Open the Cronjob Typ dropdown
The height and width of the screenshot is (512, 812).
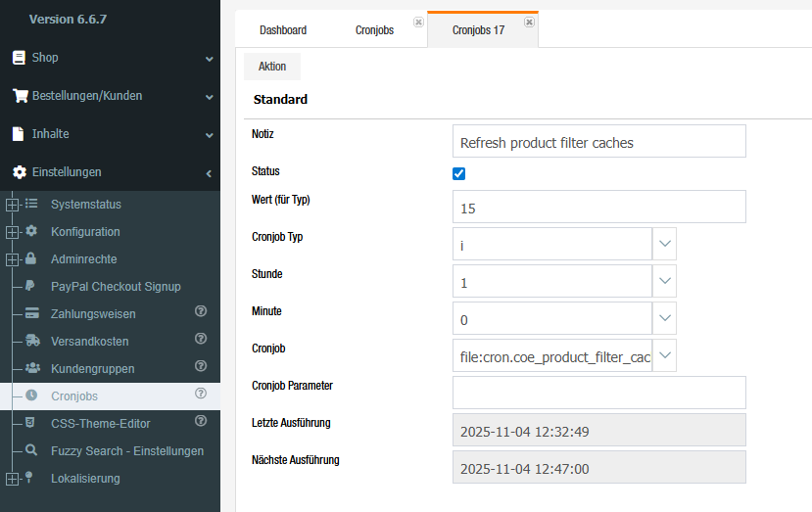[664, 244]
